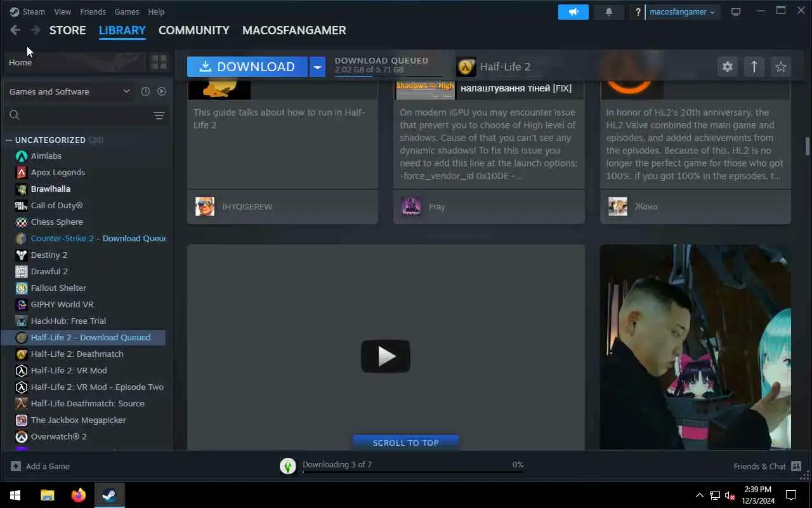Switch to the COMMUNITY tab
This screenshot has height=508, width=812.
[194, 30]
